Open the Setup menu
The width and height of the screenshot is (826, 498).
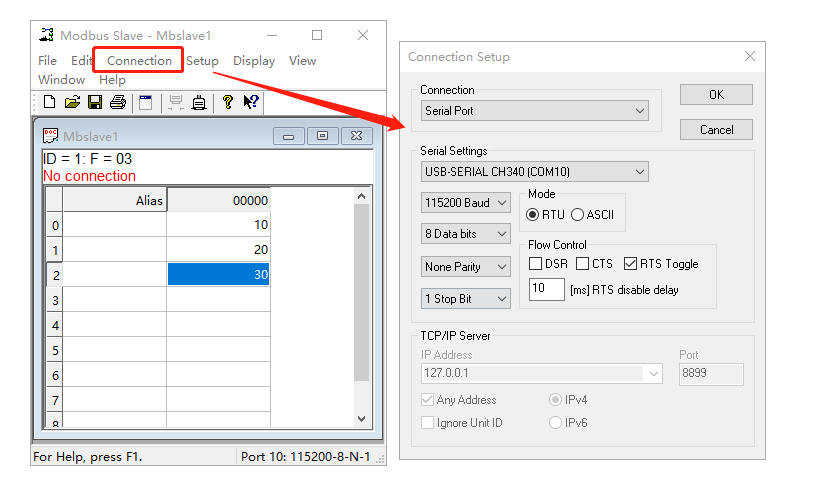[x=202, y=61]
